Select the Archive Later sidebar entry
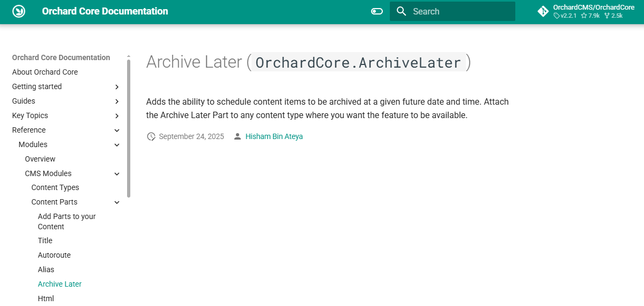The image size is (644, 306). (60, 284)
